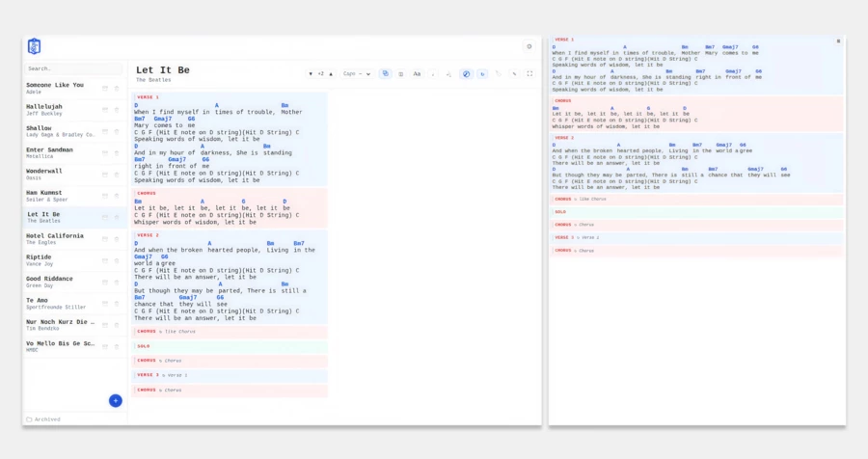Delete the Wonderwall song with trash icon
Viewport: 868px width, 459px height.
[117, 175]
